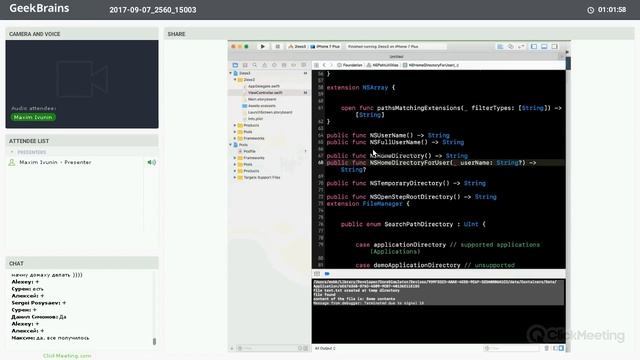This screenshot has width=640, height=360.
Task: Click the plus button below the navigator
Action: coord(232,348)
